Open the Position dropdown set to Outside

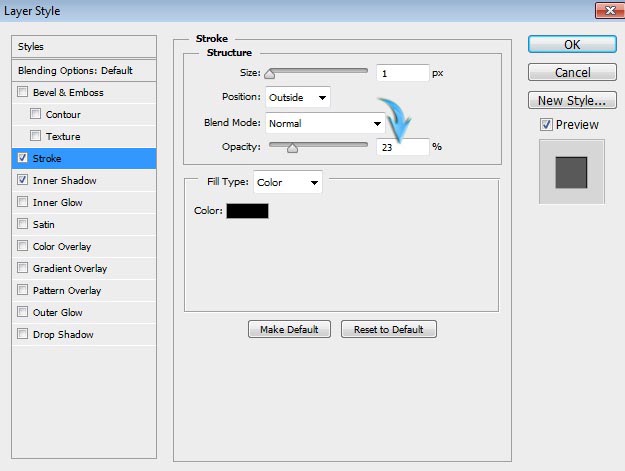[x=298, y=97]
